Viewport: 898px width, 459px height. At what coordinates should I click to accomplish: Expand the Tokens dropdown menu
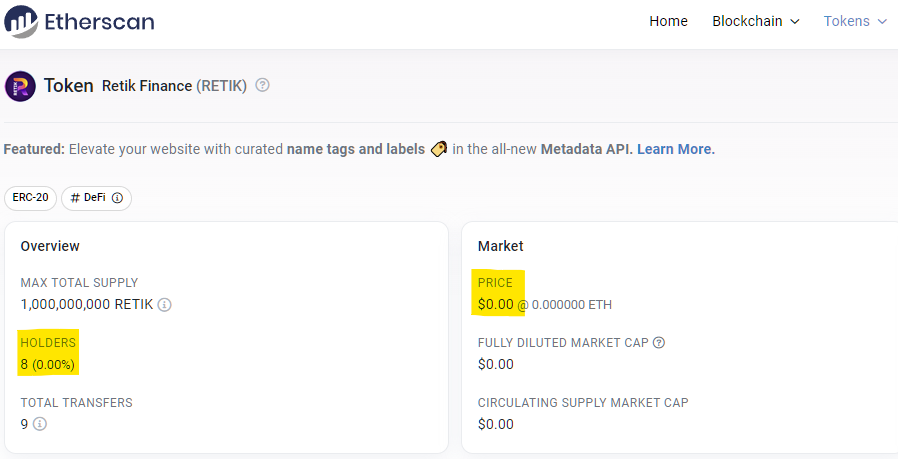coord(855,21)
